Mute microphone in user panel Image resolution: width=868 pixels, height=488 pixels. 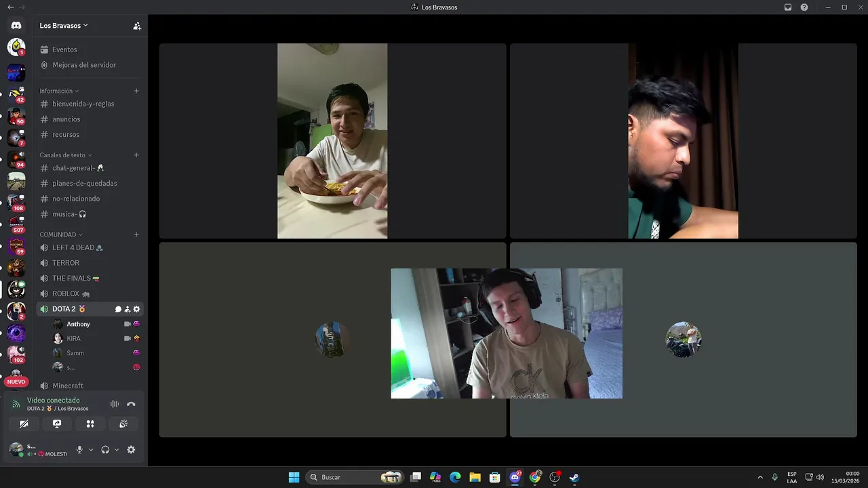click(x=79, y=449)
